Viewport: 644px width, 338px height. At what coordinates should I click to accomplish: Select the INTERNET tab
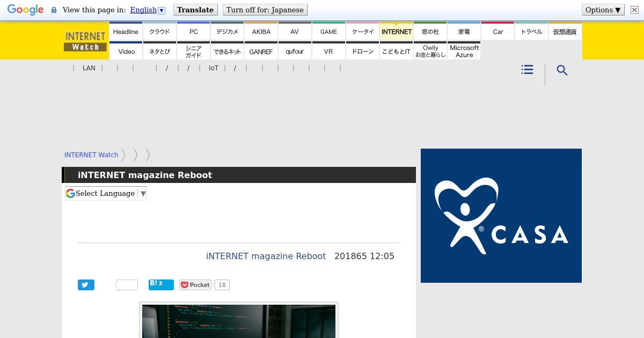click(397, 31)
